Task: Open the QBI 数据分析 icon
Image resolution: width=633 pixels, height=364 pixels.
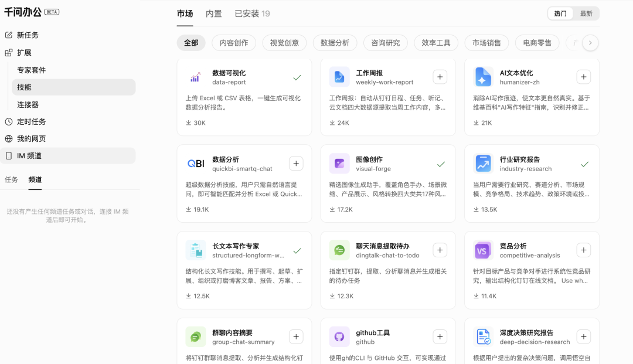Action: (195, 164)
